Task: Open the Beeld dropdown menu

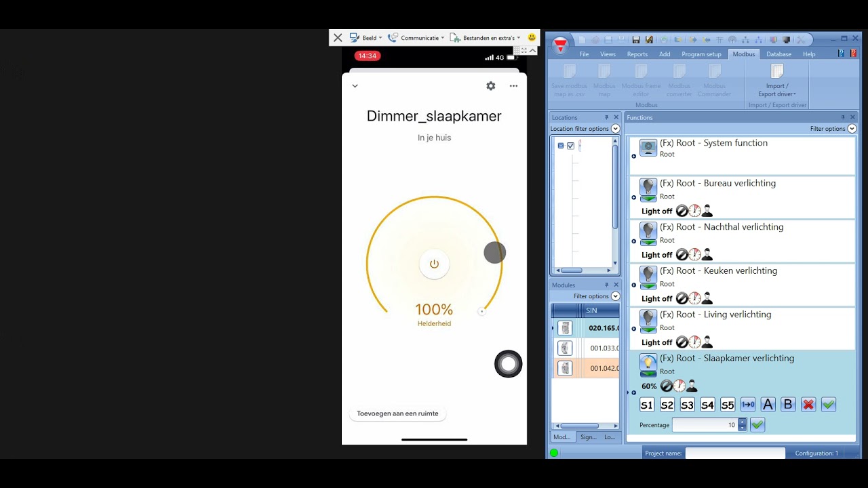Action: (x=366, y=38)
